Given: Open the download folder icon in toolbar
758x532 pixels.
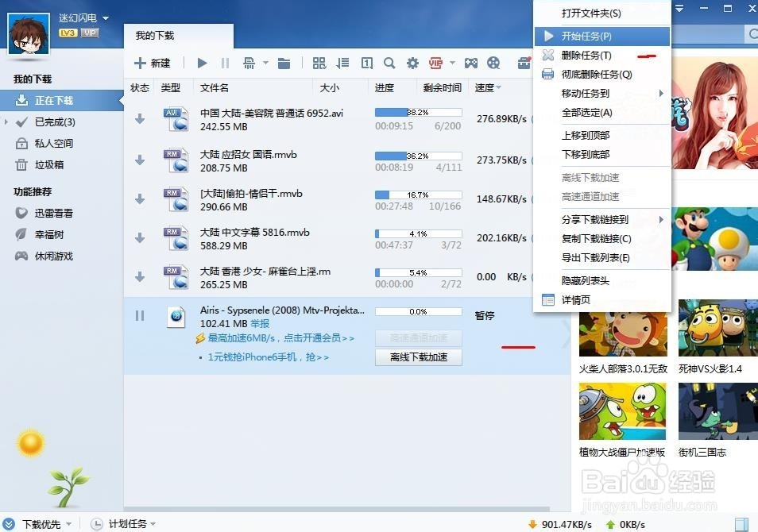Looking at the screenshot, I should tap(286, 63).
